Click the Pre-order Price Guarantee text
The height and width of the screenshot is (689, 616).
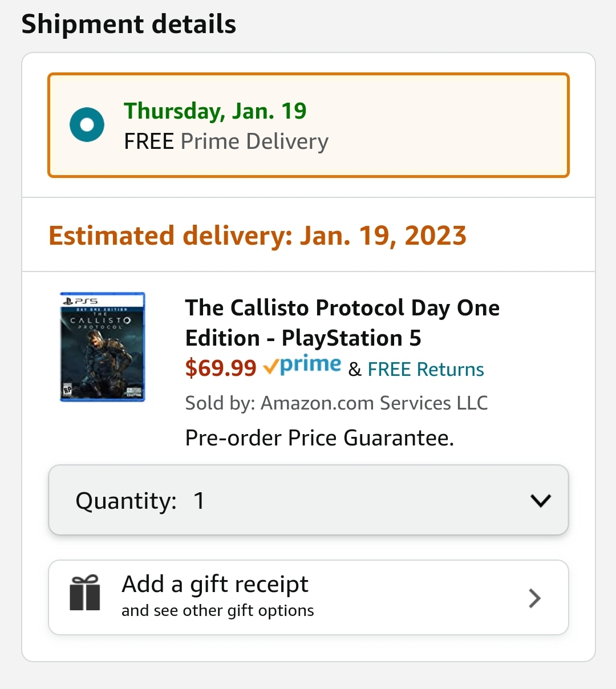(319, 438)
